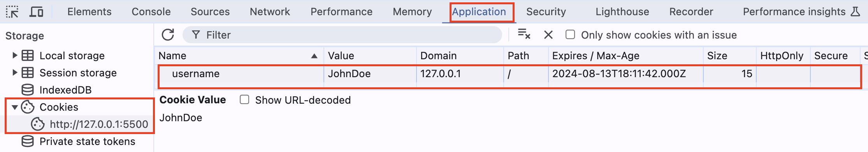The width and height of the screenshot is (868, 152).
Task: Click the Private state tokens database icon
Action: 27,141
